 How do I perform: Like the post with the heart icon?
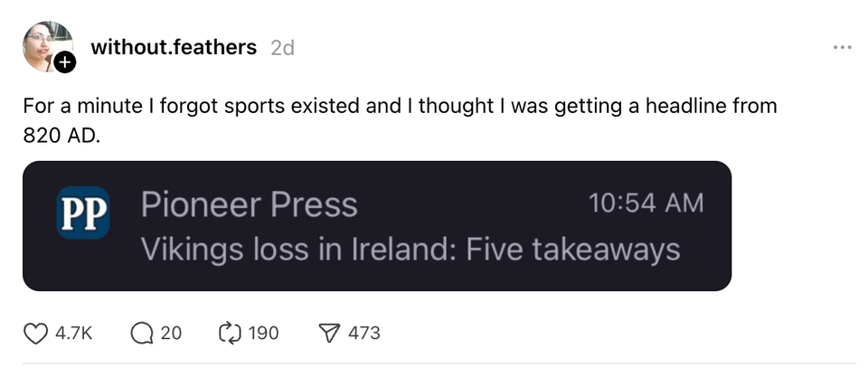tap(36, 334)
